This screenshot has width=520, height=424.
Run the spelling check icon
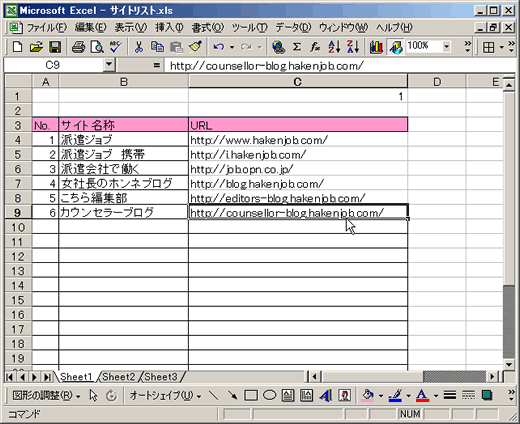pos(116,47)
